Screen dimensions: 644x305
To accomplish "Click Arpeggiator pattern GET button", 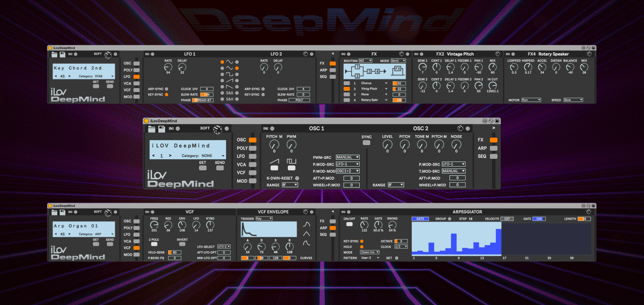I will pyautogui.click(x=397, y=258).
